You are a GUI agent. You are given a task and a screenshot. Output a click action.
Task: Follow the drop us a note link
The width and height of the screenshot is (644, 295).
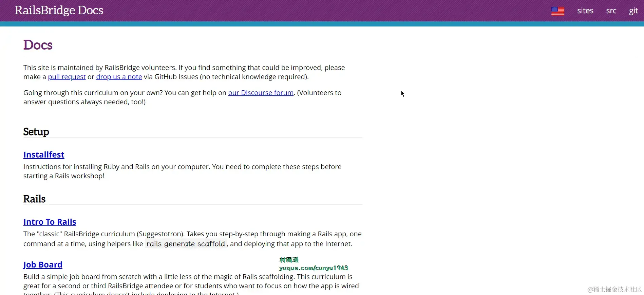click(119, 77)
